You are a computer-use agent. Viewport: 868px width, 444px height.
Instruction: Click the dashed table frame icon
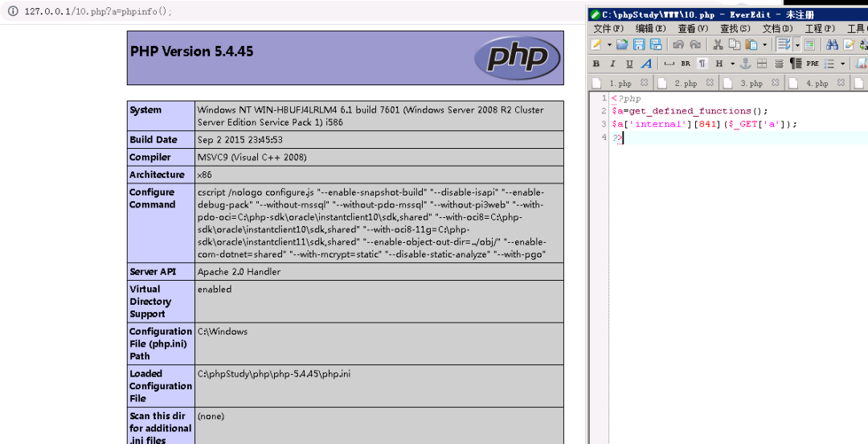(762, 64)
